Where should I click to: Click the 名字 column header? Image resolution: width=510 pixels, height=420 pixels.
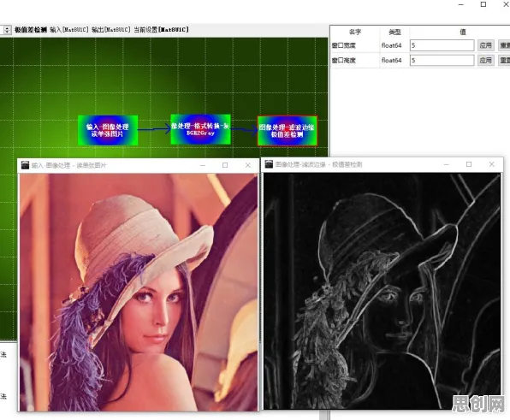pos(355,32)
